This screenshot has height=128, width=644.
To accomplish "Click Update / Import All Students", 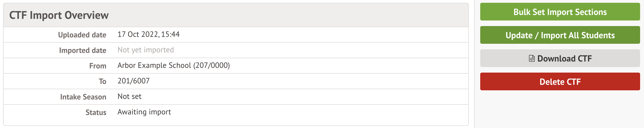I will (560, 35).
